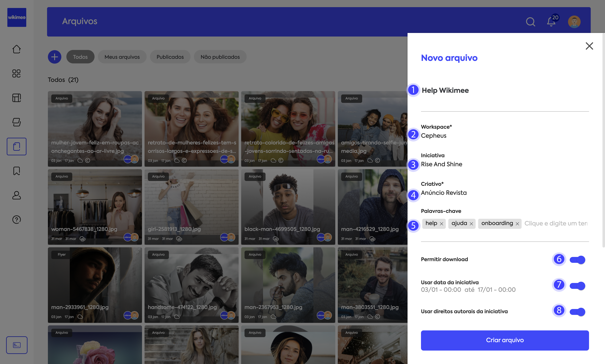Disable the Usar data da iniciativa switch

click(x=577, y=286)
